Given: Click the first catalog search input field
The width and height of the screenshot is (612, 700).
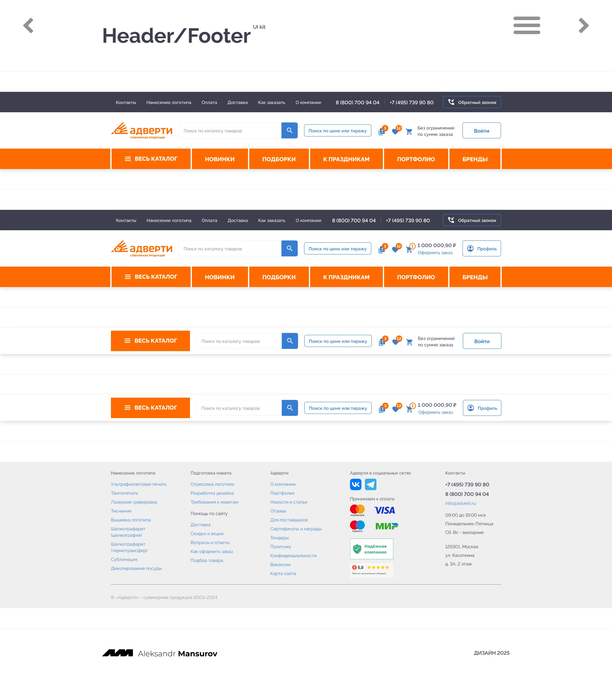Looking at the screenshot, I should 229,130.
